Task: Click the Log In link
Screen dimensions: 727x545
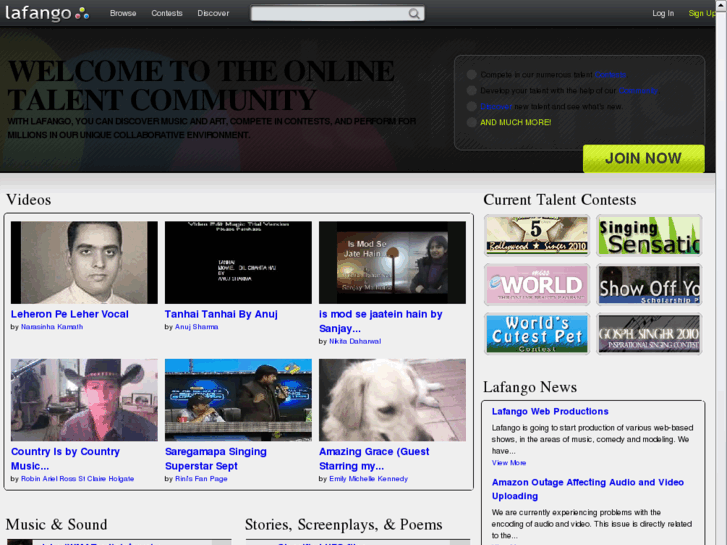Action: (663, 13)
